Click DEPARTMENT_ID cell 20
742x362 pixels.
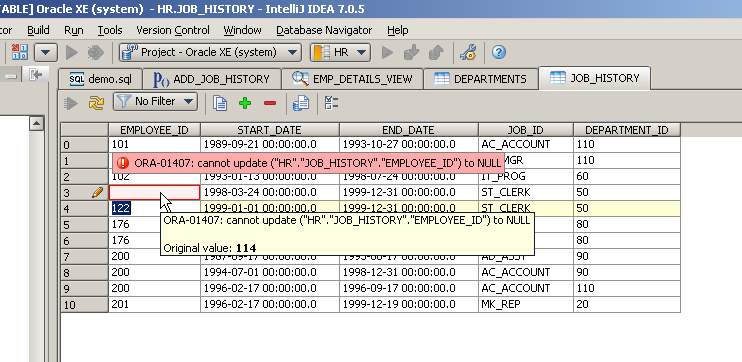(627, 304)
